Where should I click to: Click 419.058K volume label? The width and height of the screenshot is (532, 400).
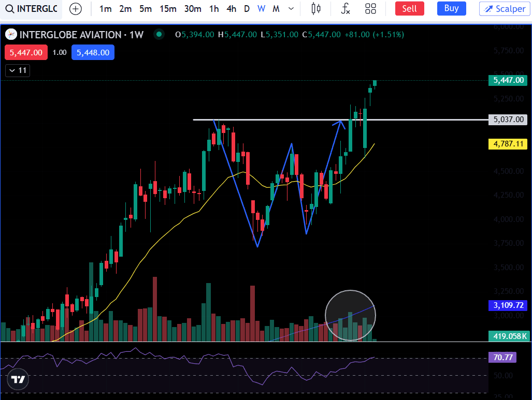click(x=509, y=336)
